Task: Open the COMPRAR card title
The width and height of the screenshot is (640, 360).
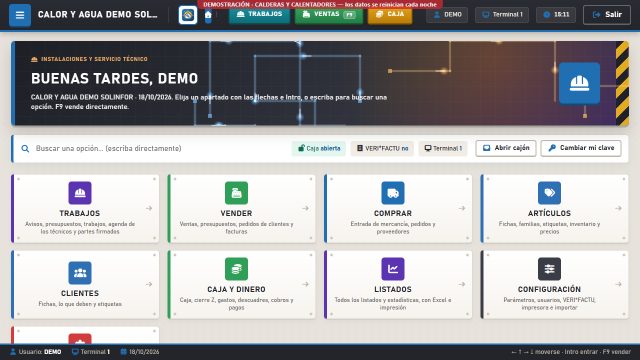Action: pyautogui.click(x=393, y=213)
